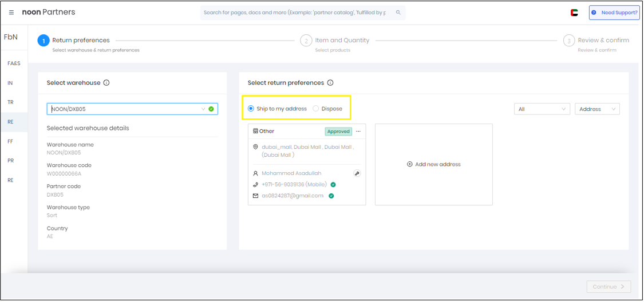Click the email as0824287@gmail.com
The height and width of the screenshot is (302, 644).
[293, 196]
